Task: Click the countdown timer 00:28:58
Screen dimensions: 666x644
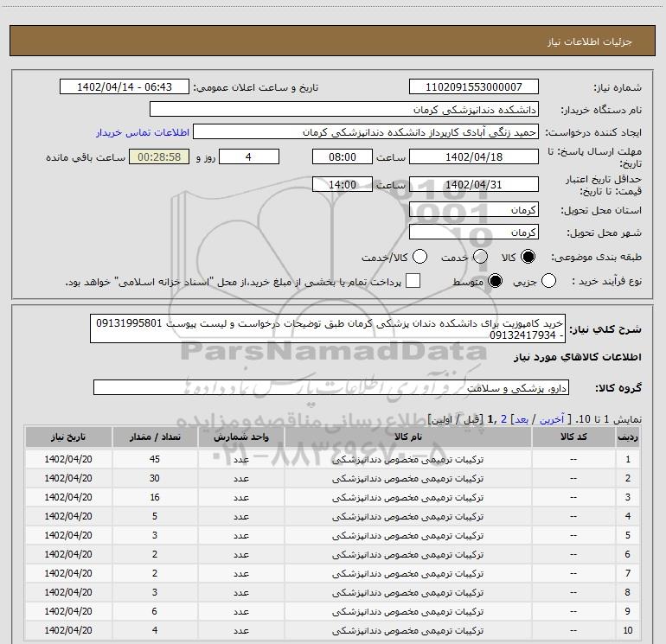Action: (159, 156)
